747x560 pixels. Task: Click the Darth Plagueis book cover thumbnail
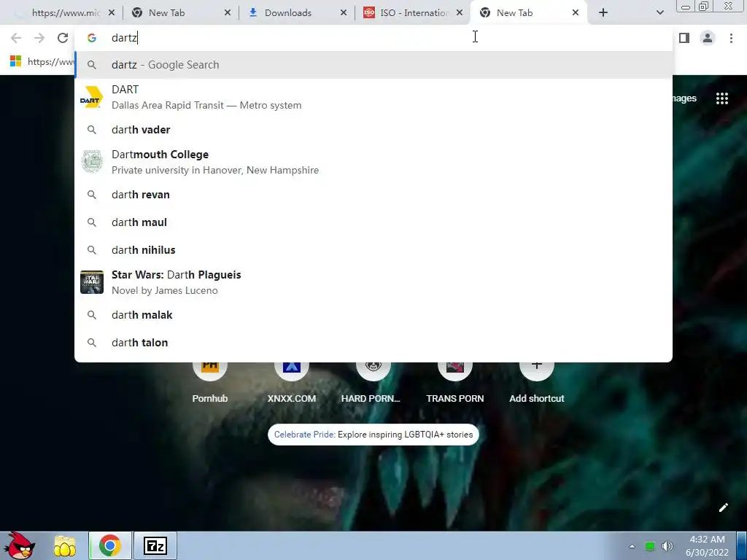point(91,282)
